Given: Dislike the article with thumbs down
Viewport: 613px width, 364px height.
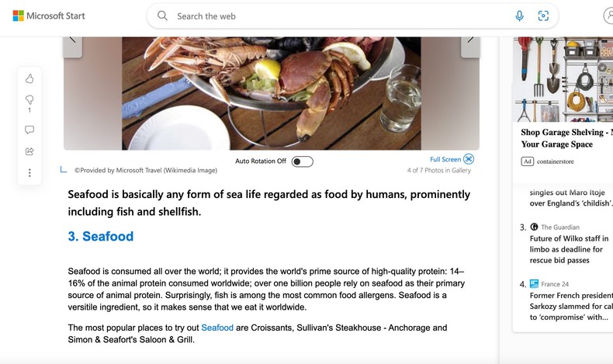Looking at the screenshot, I should click(29, 100).
